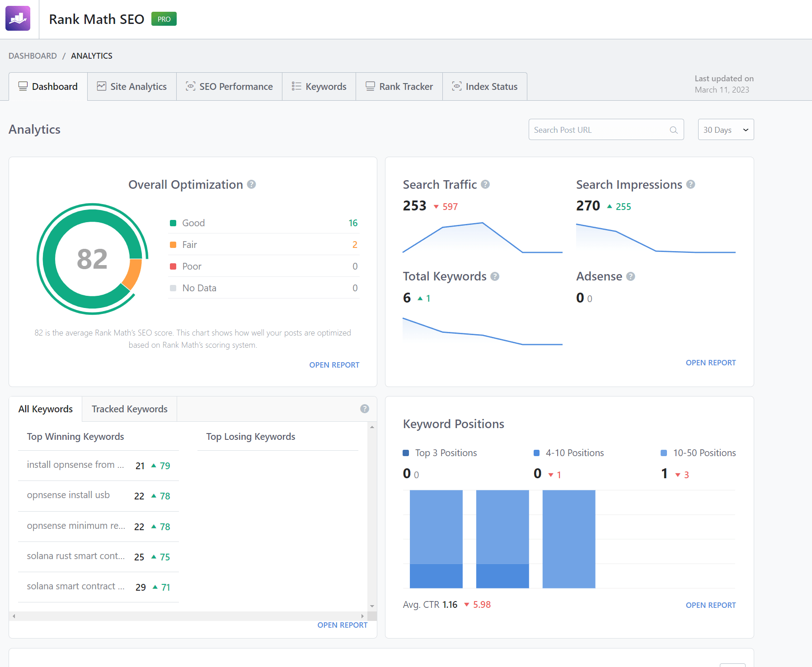Click 'opnsense install usb' keyword
Viewport: 812px width, 667px height.
coord(68,495)
